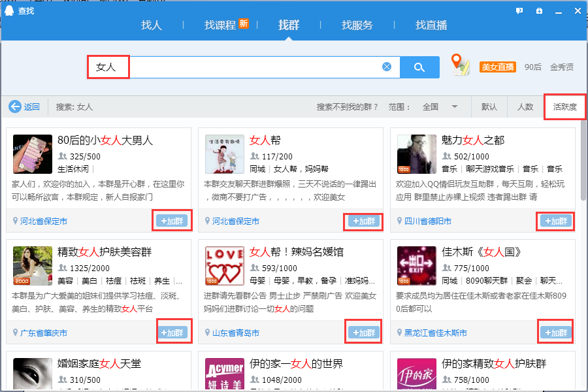The image size is (588, 392).
Task: Open avatar of 精致女人护肤美容群
Action: click(33, 266)
